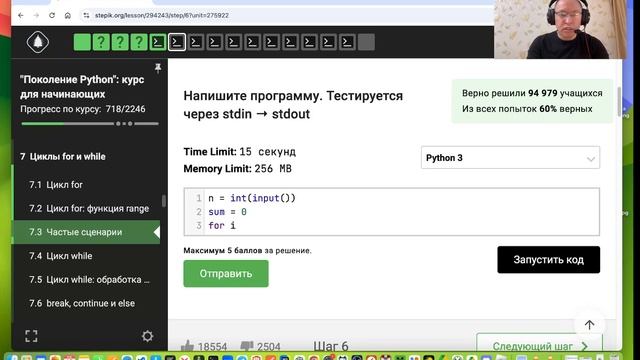Open the Поколение Python course title link
The height and width of the screenshot is (360, 640).
click(x=82, y=87)
